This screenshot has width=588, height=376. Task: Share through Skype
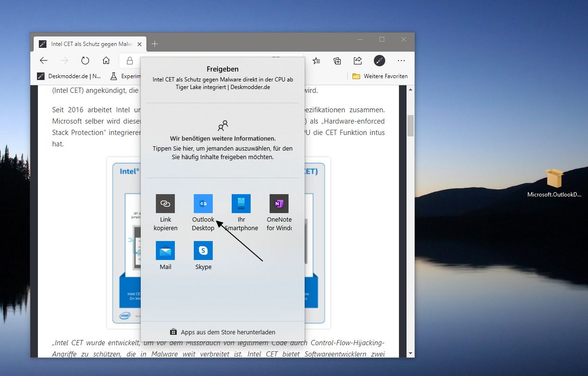click(203, 256)
